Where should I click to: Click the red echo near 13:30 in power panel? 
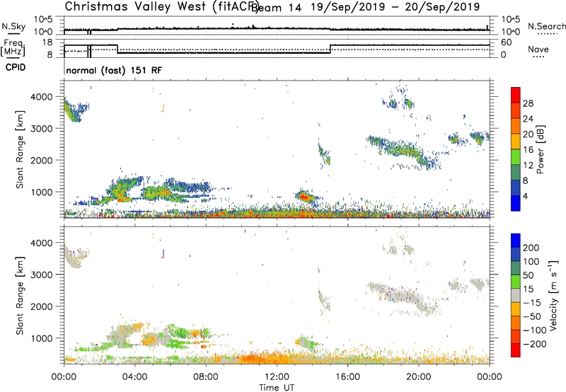click(304, 197)
